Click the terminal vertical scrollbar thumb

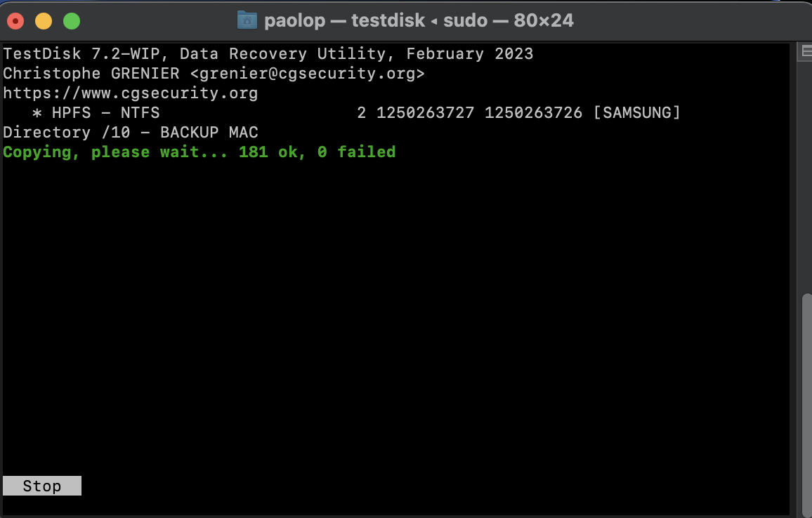(x=806, y=404)
